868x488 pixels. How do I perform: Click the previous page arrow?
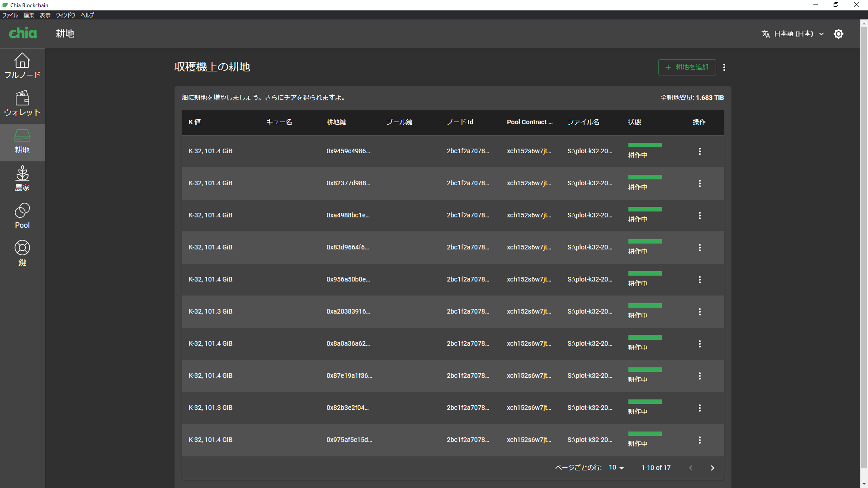(691, 468)
